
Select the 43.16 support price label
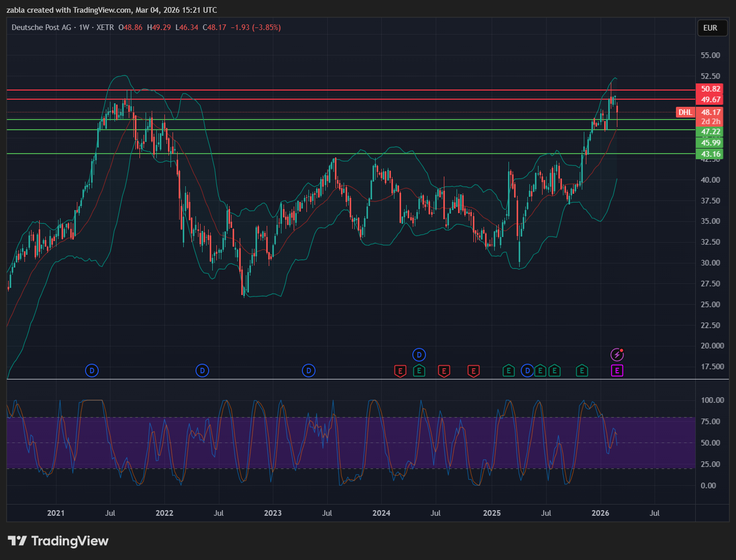point(711,154)
